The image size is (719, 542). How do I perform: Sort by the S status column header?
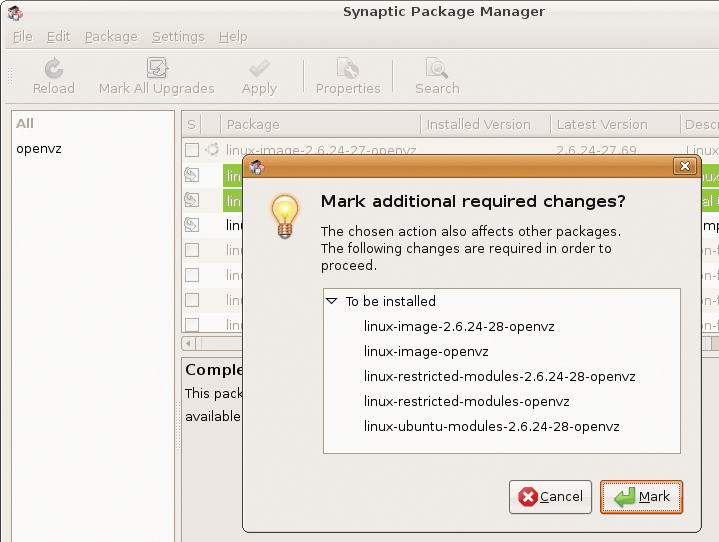(x=191, y=124)
